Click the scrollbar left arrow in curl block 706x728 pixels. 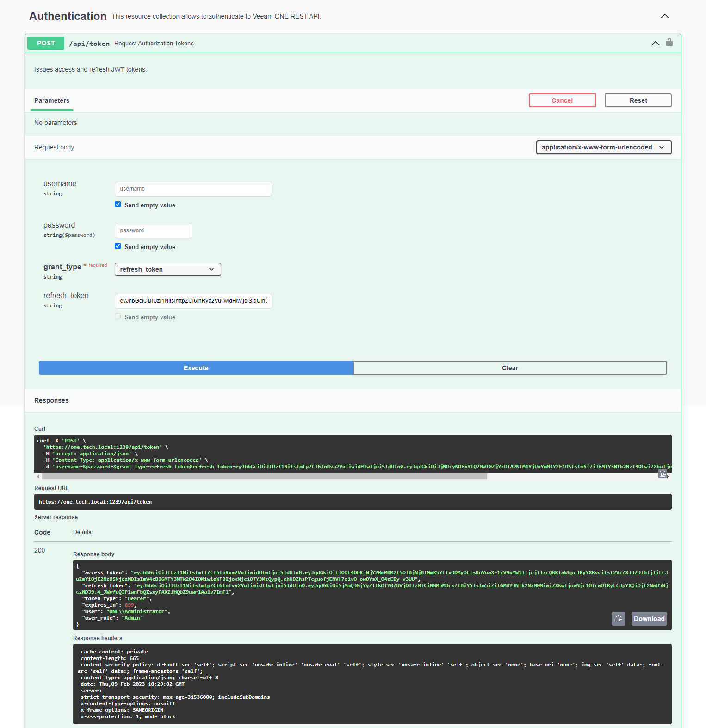(x=37, y=476)
